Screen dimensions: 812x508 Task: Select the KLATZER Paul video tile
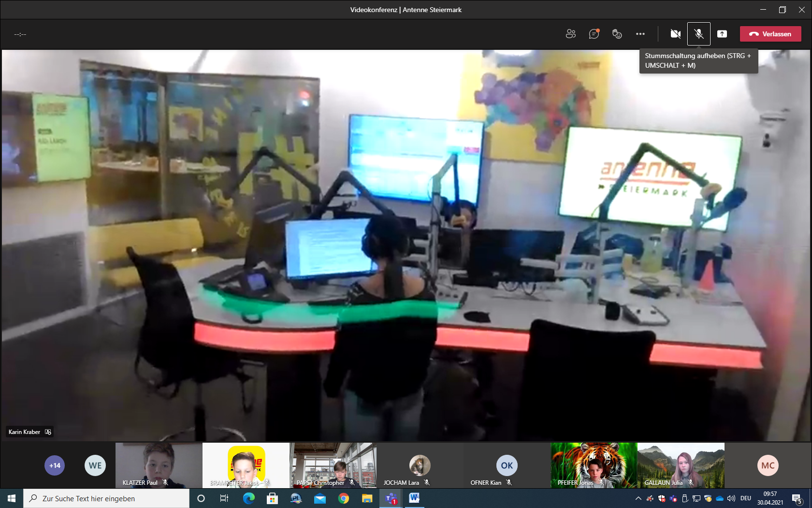pos(159,465)
